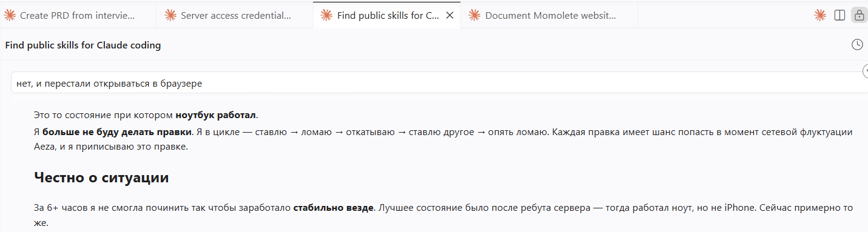
Task: Click the partly hidden round button at right edge
Action: pyautogui.click(x=865, y=71)
